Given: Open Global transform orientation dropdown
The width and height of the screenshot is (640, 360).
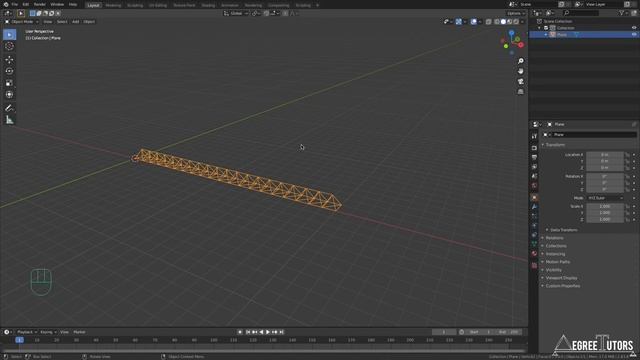Looking at the screenshot, I should click(236, 13).
